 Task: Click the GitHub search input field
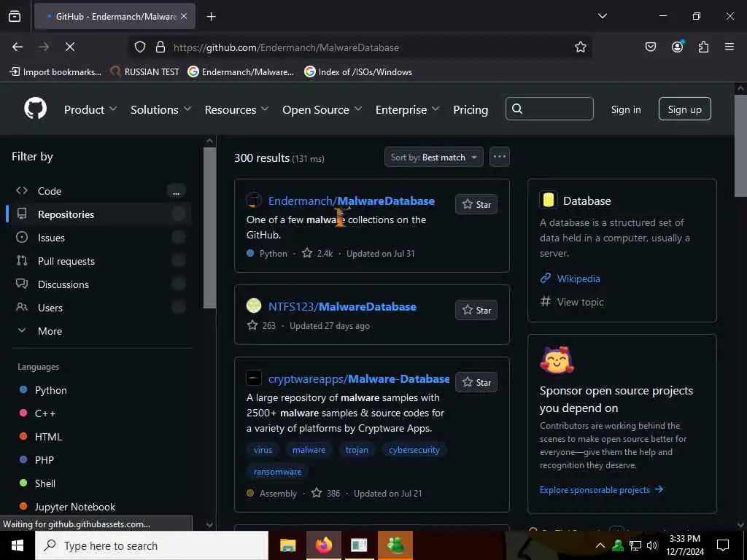[549, 109]
